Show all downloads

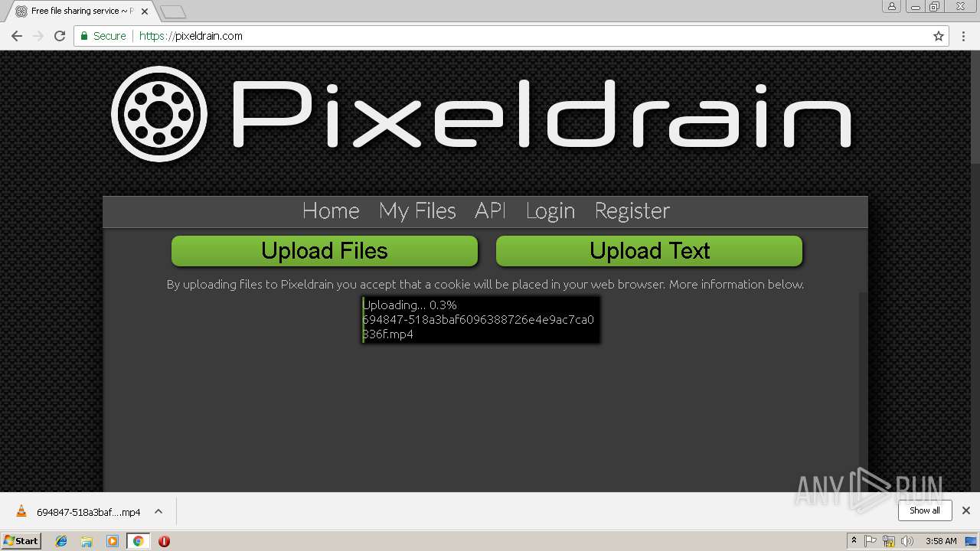925,510
